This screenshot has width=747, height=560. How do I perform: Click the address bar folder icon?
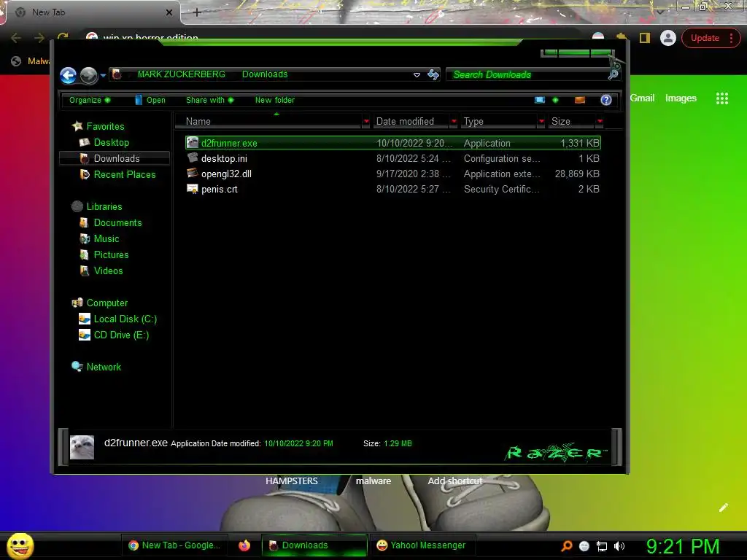coord(117,74)
